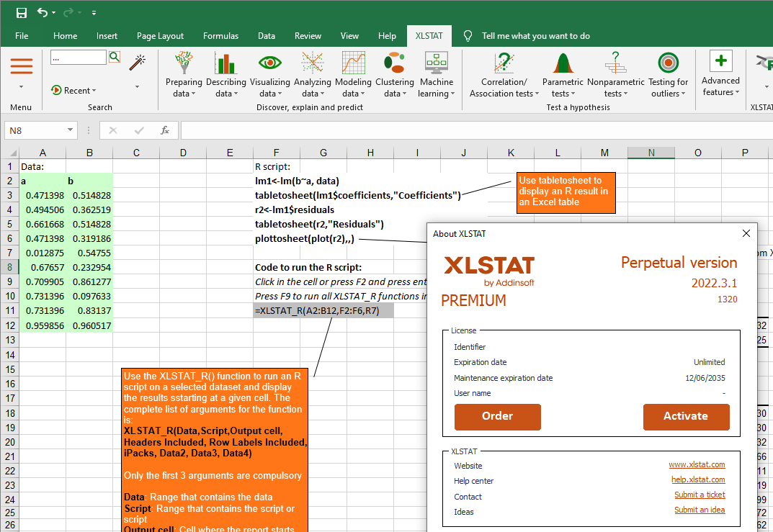
Task: Open Correlation/Association tests menu
Action: click(x=504, y=74)
